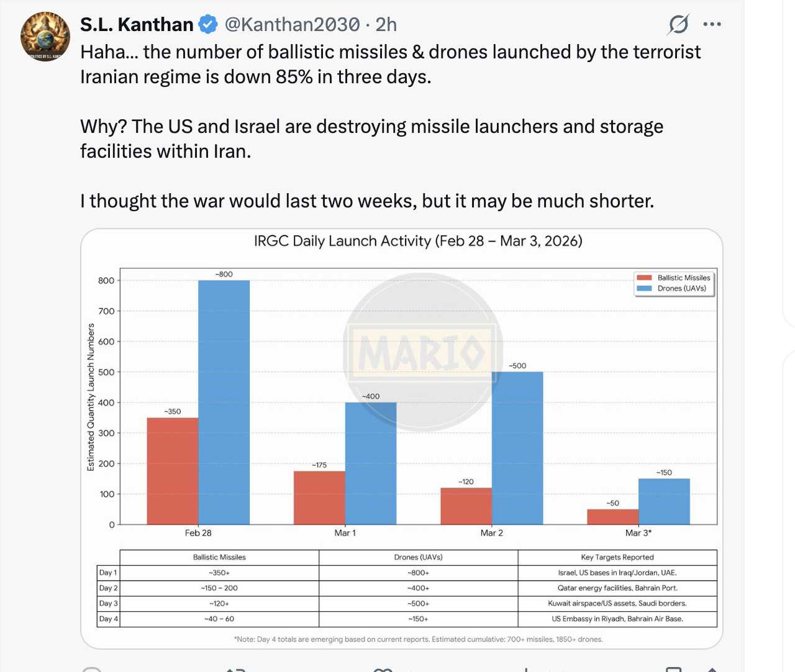Share the post via the share icon

(x=712, y=670)
